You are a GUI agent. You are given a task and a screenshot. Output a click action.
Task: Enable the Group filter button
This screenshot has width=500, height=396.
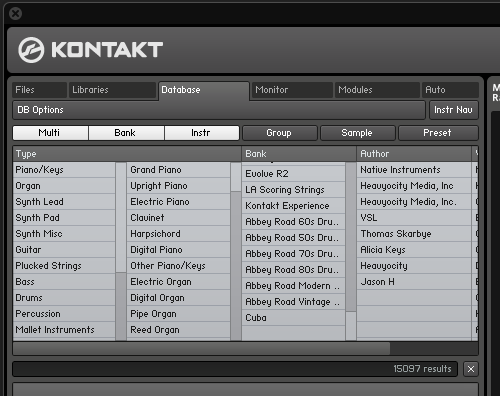(x=280, y=133)
